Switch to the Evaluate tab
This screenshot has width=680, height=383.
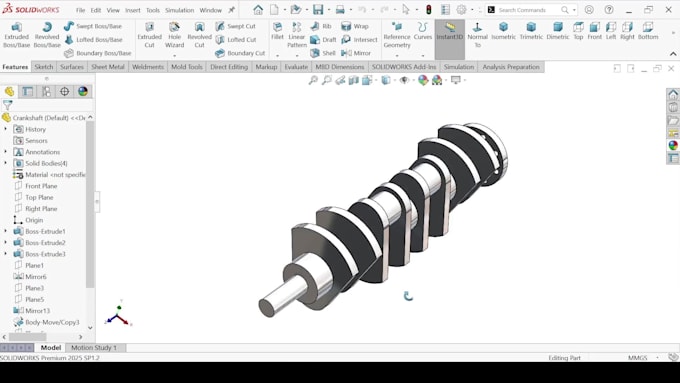tap(296, 67)
